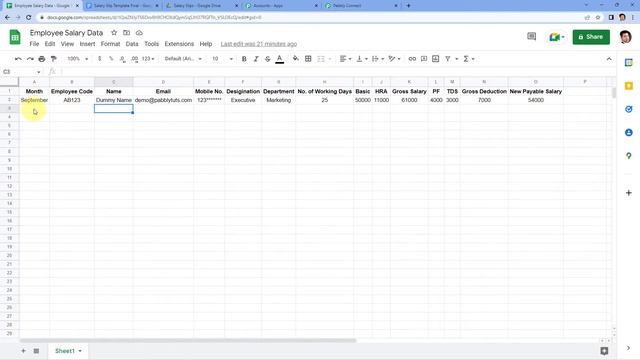Open the Data menu

tap(132, 44)
